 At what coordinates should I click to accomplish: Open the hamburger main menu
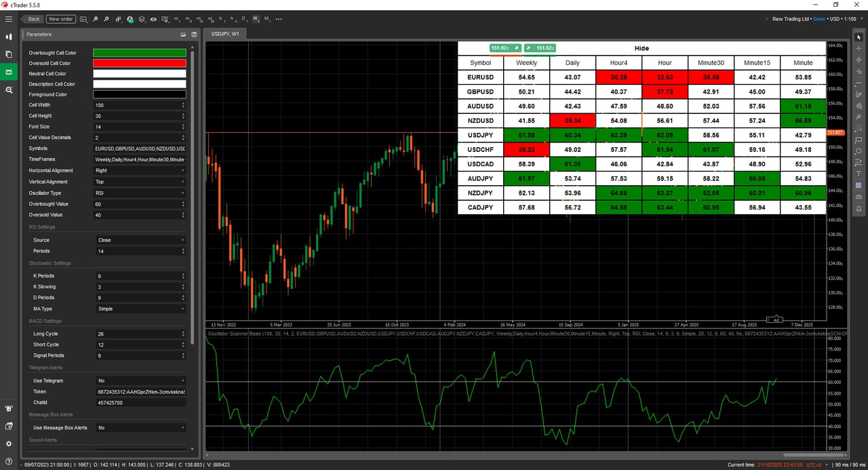point(9,19)
